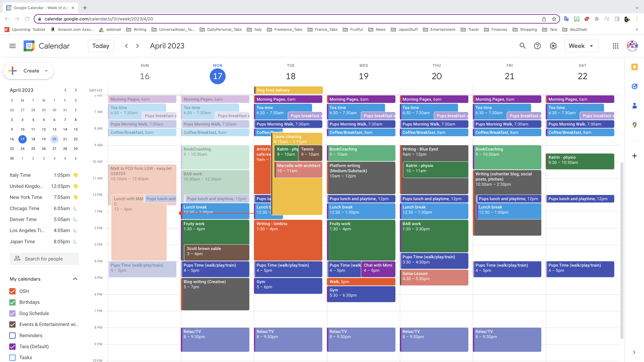This screenshot has height=362, width=644.
Task: Open Contacts in side panel
Action: [634, 106]
